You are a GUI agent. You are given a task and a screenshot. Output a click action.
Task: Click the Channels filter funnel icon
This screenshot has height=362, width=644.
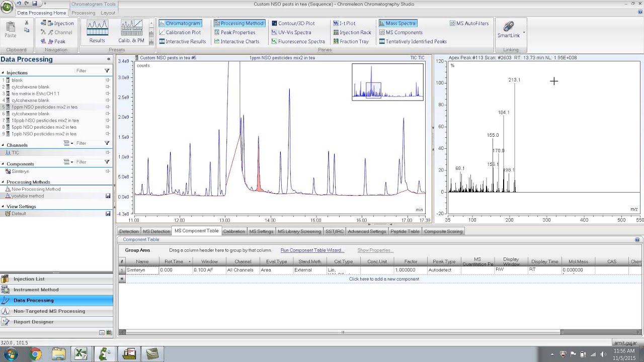pyautogui.click(x=107, y=143)
